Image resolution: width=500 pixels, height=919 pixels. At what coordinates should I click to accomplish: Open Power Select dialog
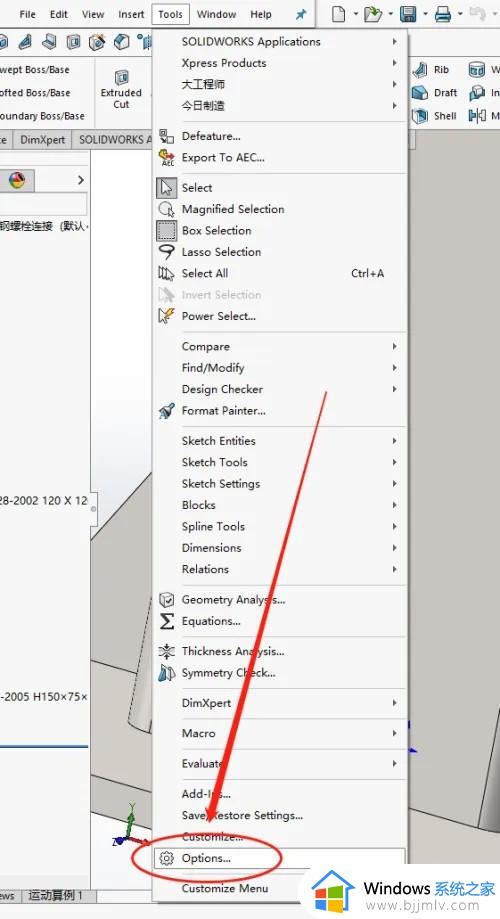click(x=280, y=316)
